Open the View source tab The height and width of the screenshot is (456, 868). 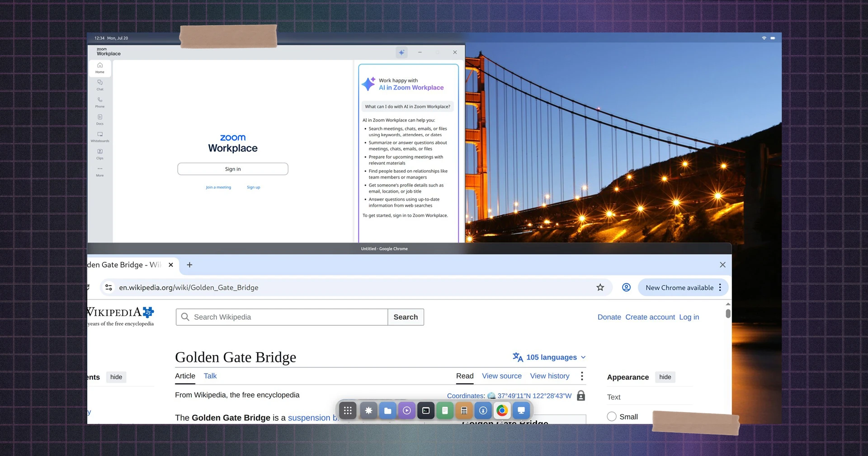click(502, 376)
